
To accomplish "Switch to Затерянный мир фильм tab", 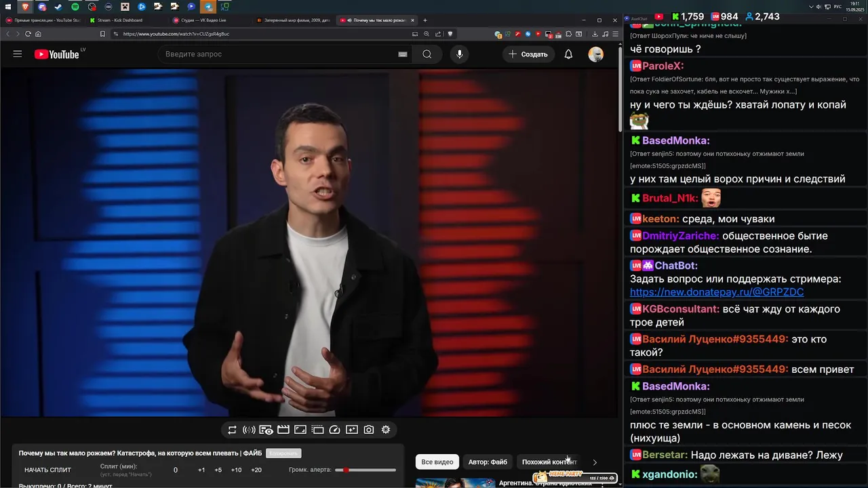I will pos(292,20).
